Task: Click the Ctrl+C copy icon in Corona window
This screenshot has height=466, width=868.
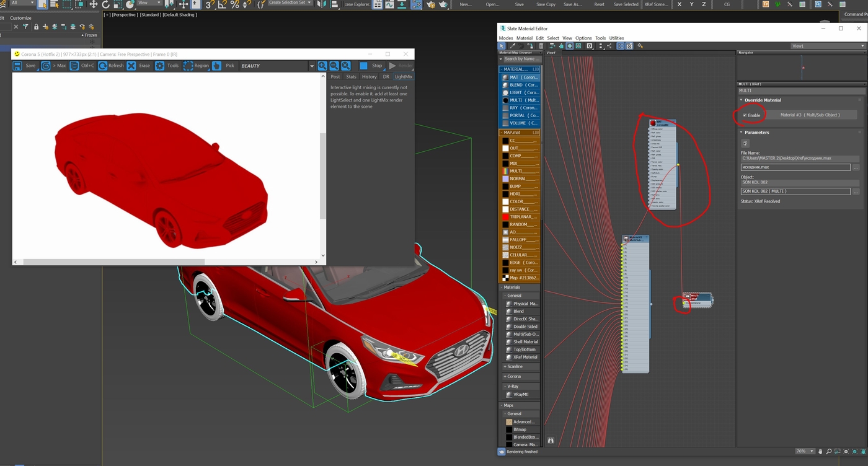Action: [74, 66]
